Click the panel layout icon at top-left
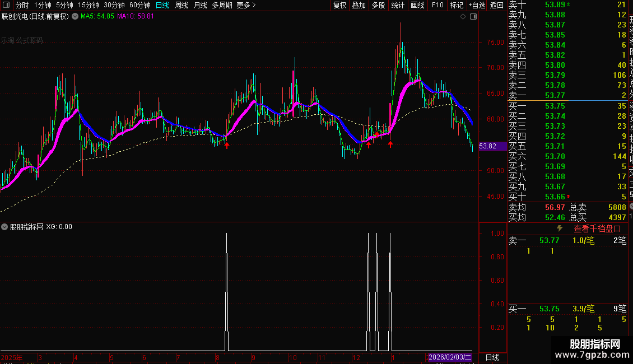 [x=6, y=5]
